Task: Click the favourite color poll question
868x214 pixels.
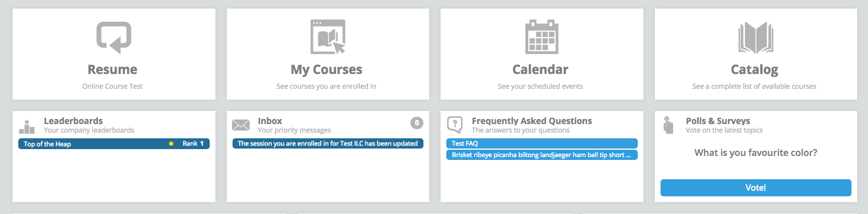Action: (755, 153)
